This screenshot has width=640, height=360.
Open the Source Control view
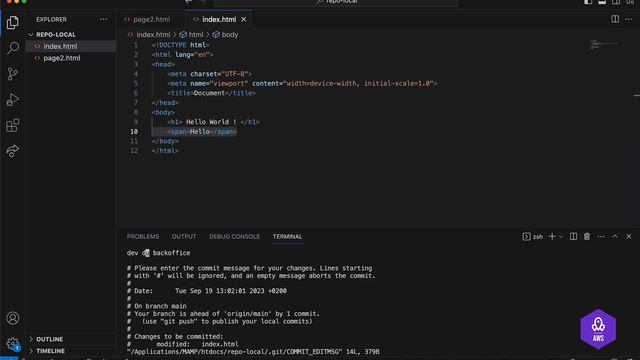[x=13, y=74]
